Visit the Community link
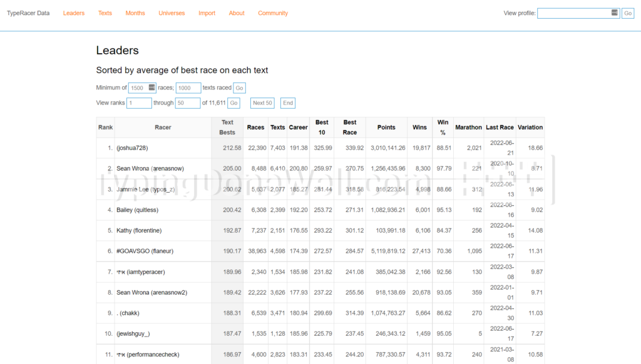The width and height of the screenshot is (641, 364). [x=273, y=13]
